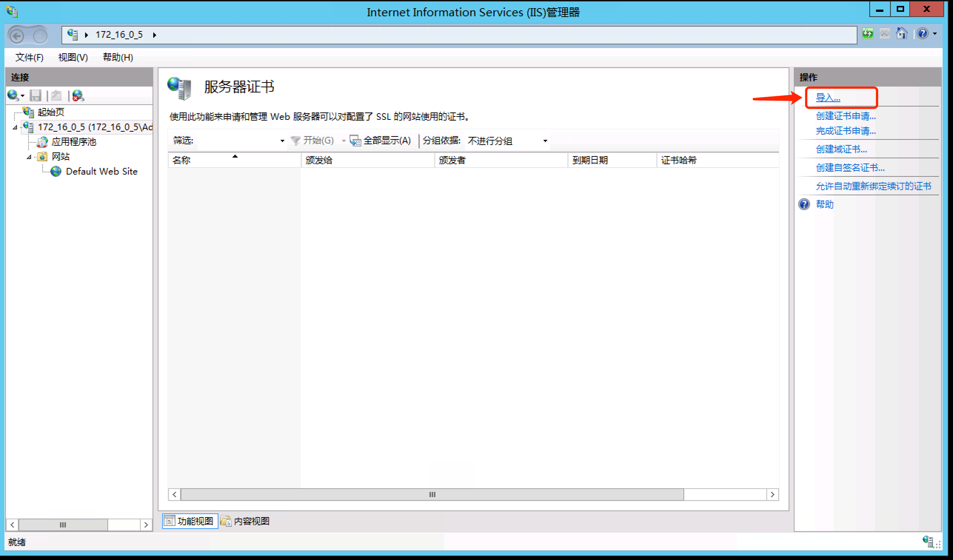Switch to the 内容视图 content view tab
Viewport: 953px width, 560px height.
[x=245, y=521]
